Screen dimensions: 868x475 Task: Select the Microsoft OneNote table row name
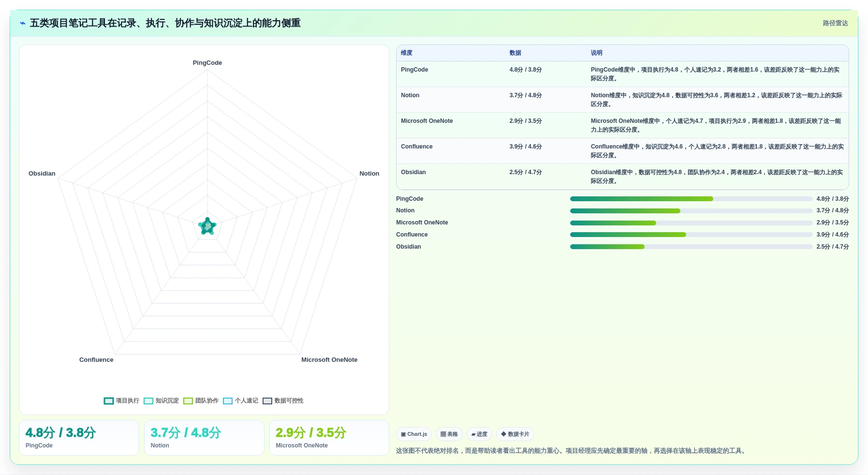[427, 121]
